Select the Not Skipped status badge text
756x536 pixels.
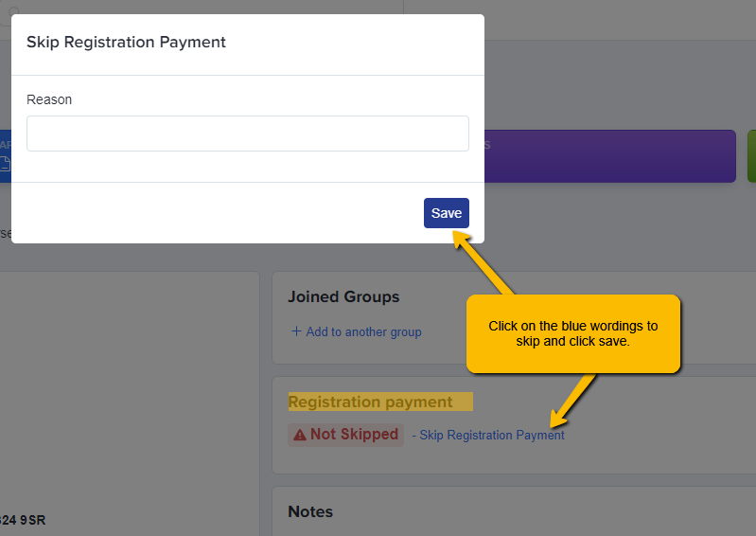(x=355, y=435)
